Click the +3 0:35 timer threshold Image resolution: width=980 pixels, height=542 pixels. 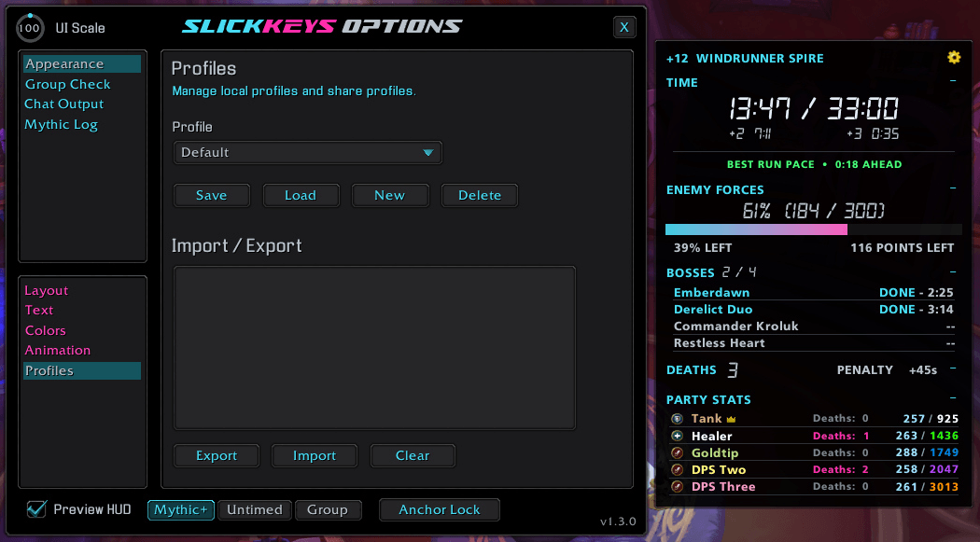point(873,133)
